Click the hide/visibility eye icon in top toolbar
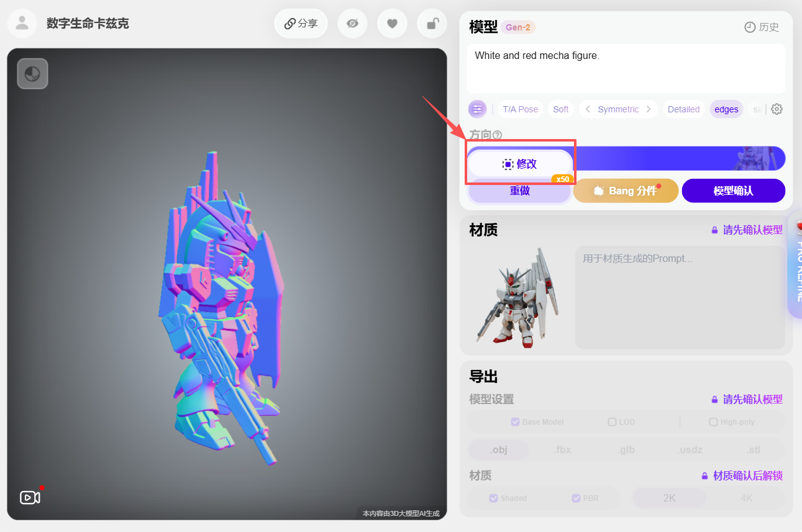This screenshot has height=532, width=802. pos(352,23)
